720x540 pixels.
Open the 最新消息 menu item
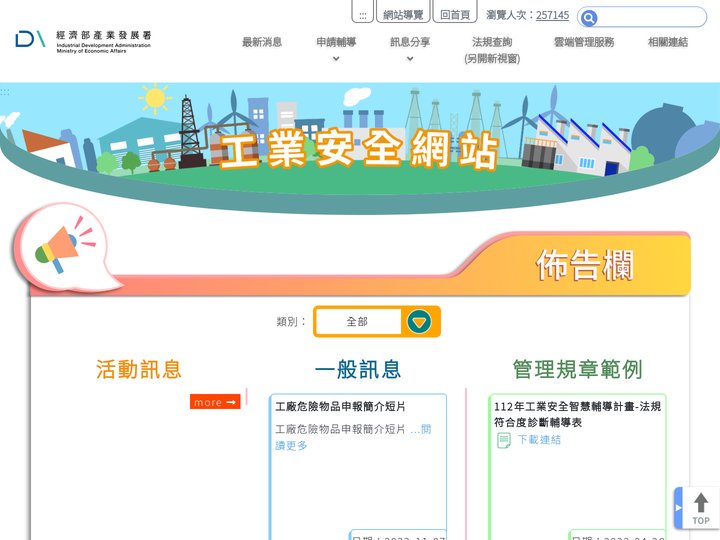coord(262,42)
